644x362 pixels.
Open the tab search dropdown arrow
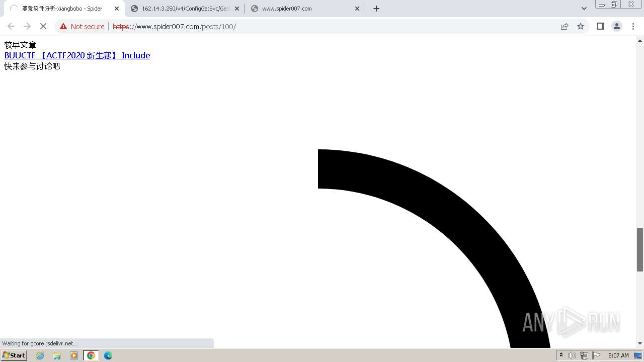584,9
